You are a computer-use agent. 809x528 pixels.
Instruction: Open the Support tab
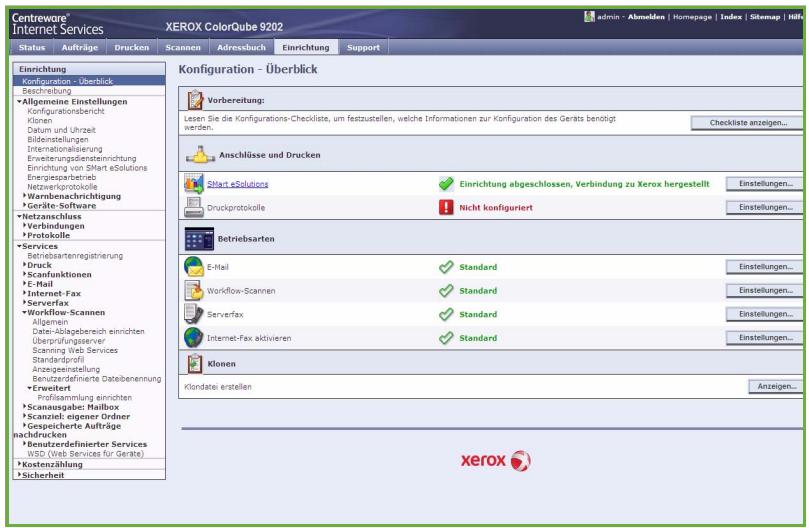coord(363,47)
